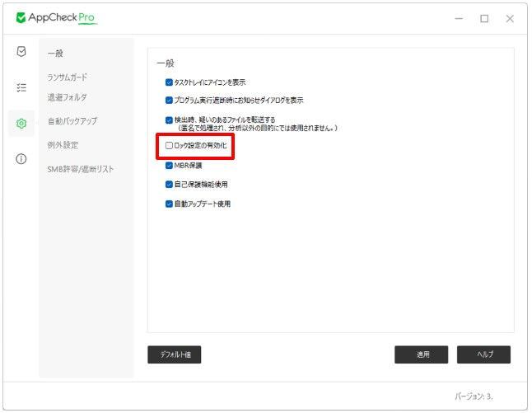Image resolution: width=532 pixels, height=413 pixels.
Task: Switch to 退避フォルダ settings tab
Action: point(67,97)
